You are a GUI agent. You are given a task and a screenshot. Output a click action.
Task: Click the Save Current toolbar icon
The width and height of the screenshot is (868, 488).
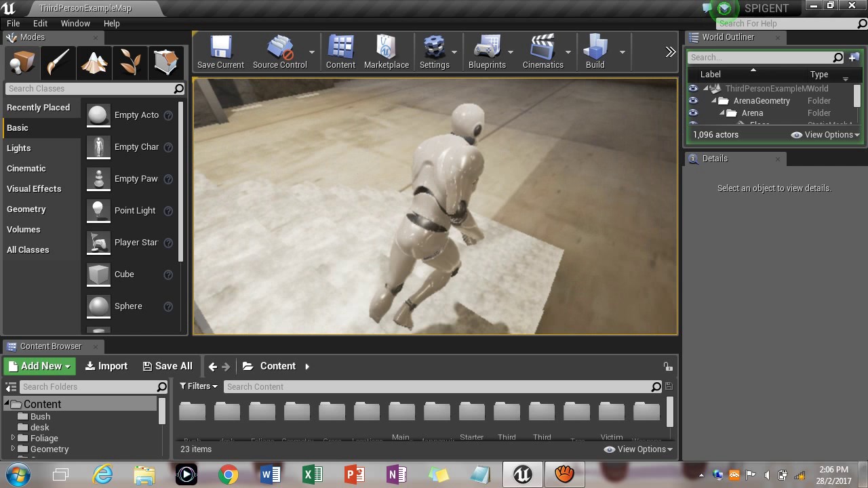coord(220,52)
